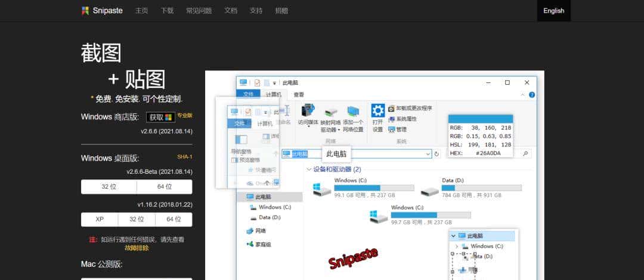The image size is (644, 280).
Task: Open the 下载 navbar link
Action: click(167, 11)
